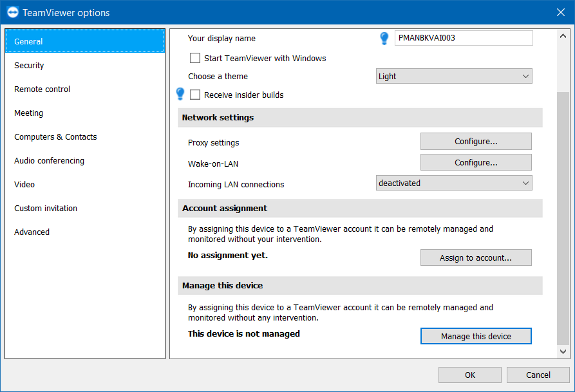Image resolution: width=575 pixels, height=392 pixels.
Task: Open Custom invitation settings
Action: click(85, 209)
